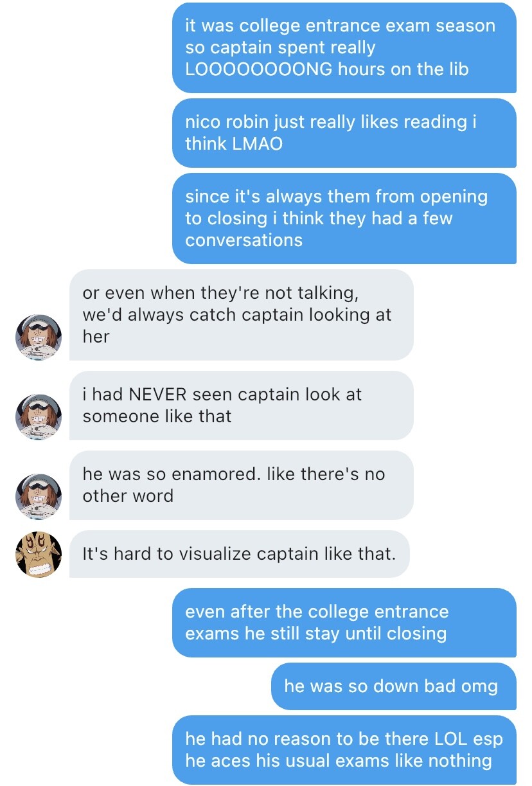Click the "nico robin just really likes reading" bubble

344,132
